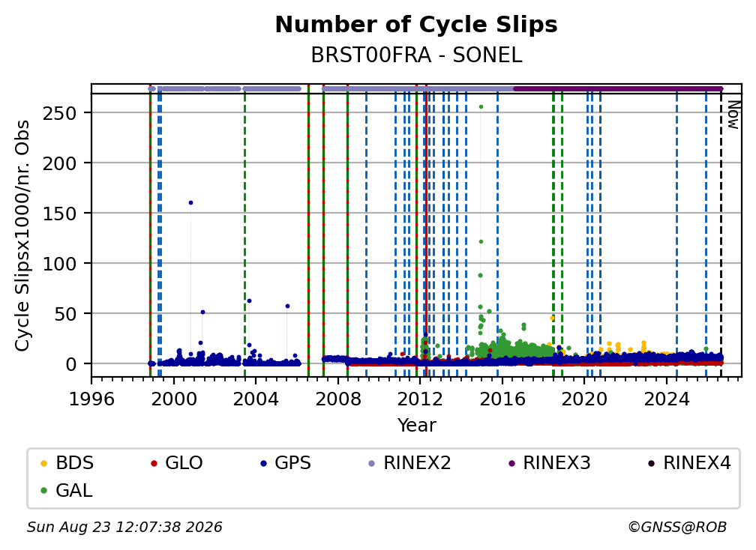756x550 pixels.
Task: Click the y-axis tick label 250
Action: click(x=60, y=114)
